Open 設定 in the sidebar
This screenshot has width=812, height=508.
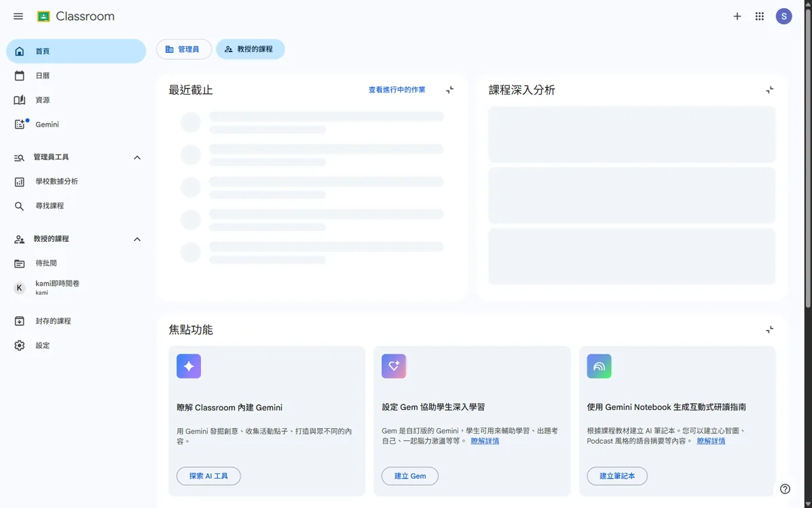click(76, 345)
